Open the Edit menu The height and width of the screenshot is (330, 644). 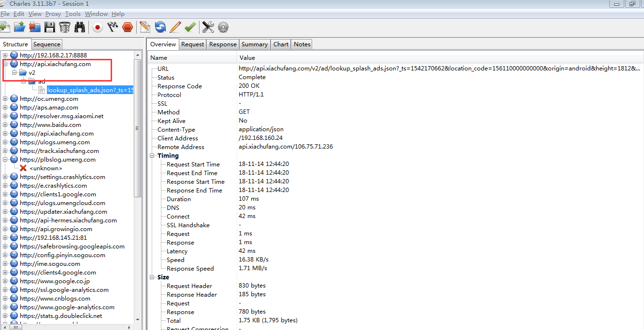(19, 14)
